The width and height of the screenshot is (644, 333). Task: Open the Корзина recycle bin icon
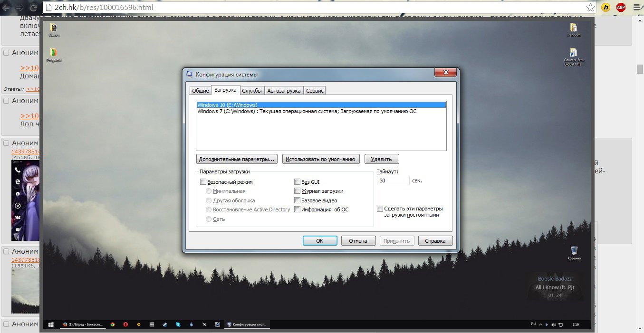pos(574,253)
